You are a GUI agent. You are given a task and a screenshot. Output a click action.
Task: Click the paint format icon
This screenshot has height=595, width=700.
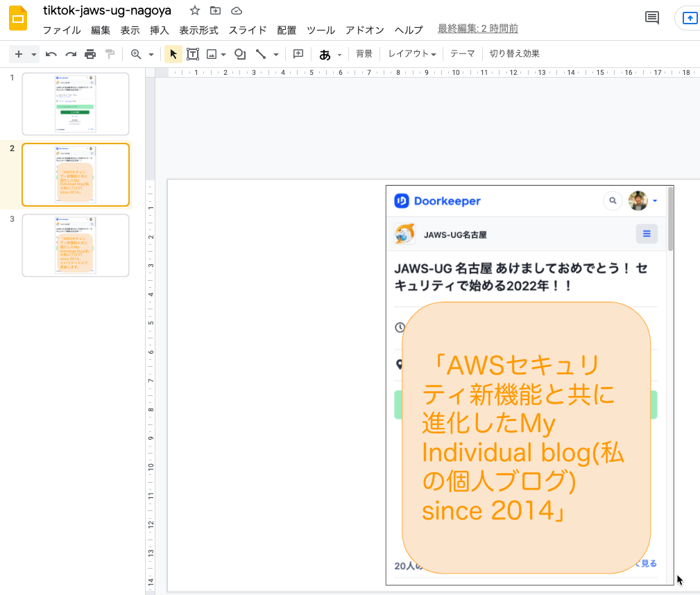point(110,54)
